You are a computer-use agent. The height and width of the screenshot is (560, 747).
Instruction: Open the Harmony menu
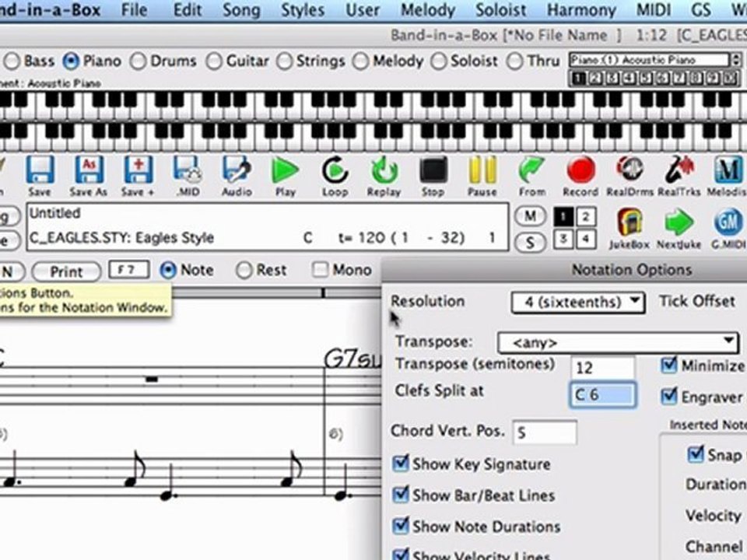[x=581, y=10]
